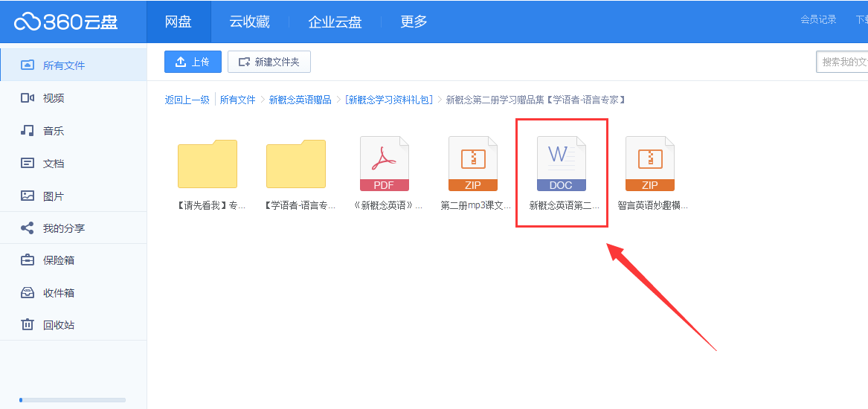Click the folder name 【请先看我】专…

[x=210, y=206]
